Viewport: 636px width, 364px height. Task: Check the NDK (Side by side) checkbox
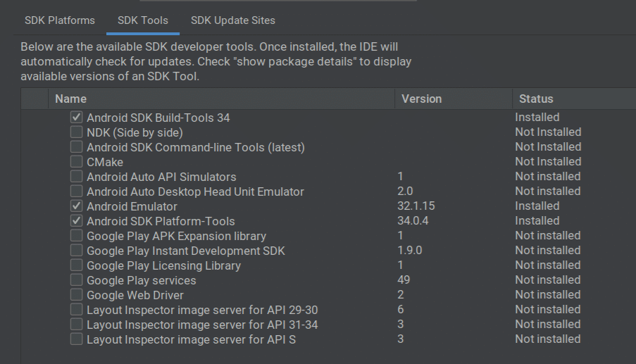(76, 132)
